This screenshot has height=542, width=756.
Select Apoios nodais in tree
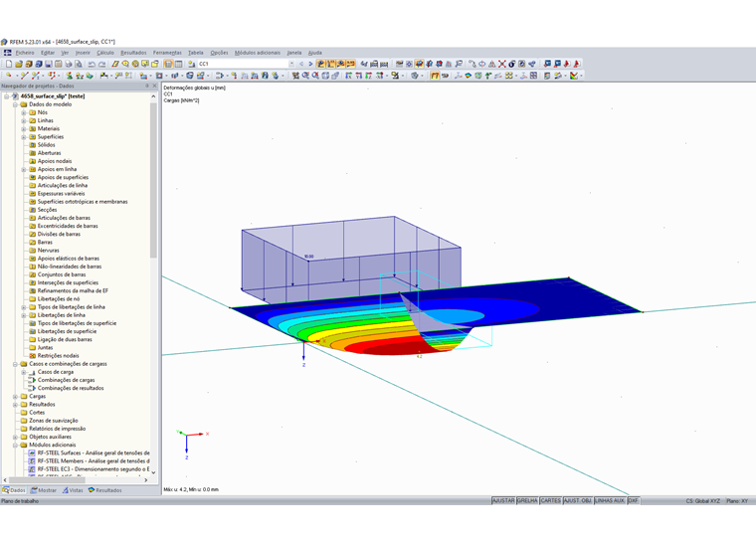pyautogui.click(x=55, y=161)
